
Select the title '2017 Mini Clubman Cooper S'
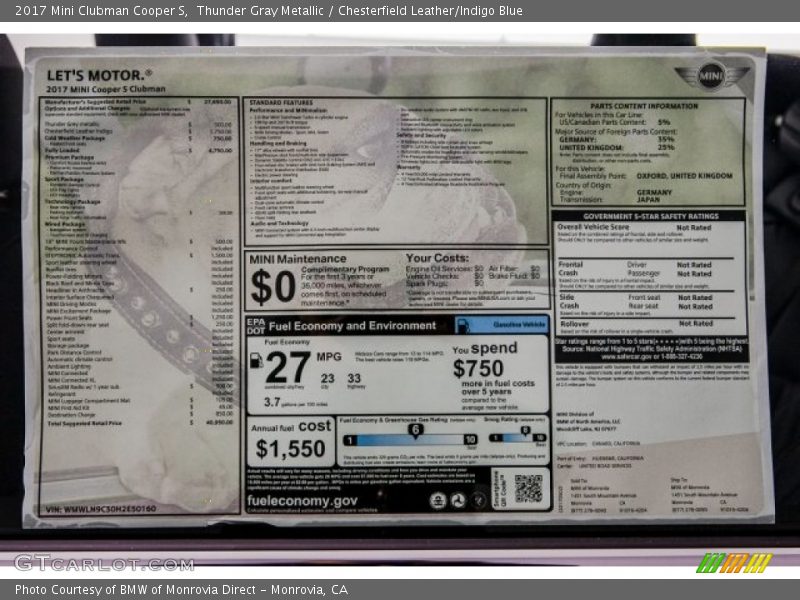coord(101,11)
